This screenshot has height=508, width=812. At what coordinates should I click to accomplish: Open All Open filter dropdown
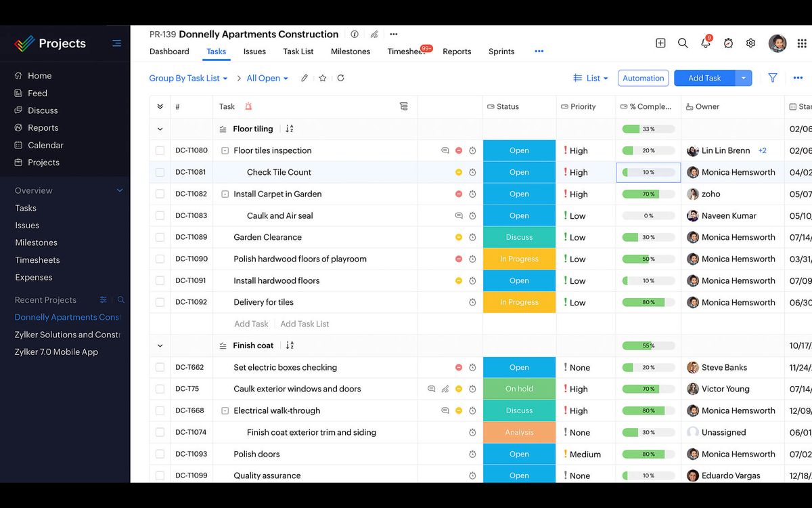tap(267, 78)
